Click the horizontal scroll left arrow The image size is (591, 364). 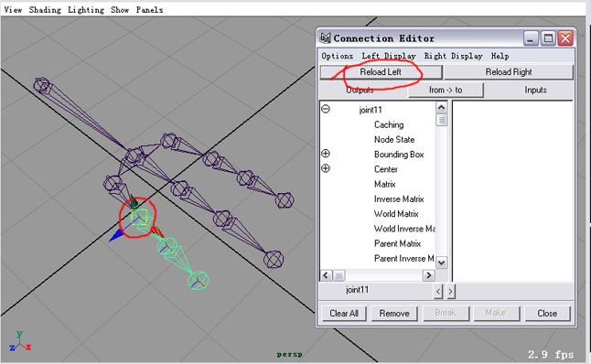tap(327, 275)
